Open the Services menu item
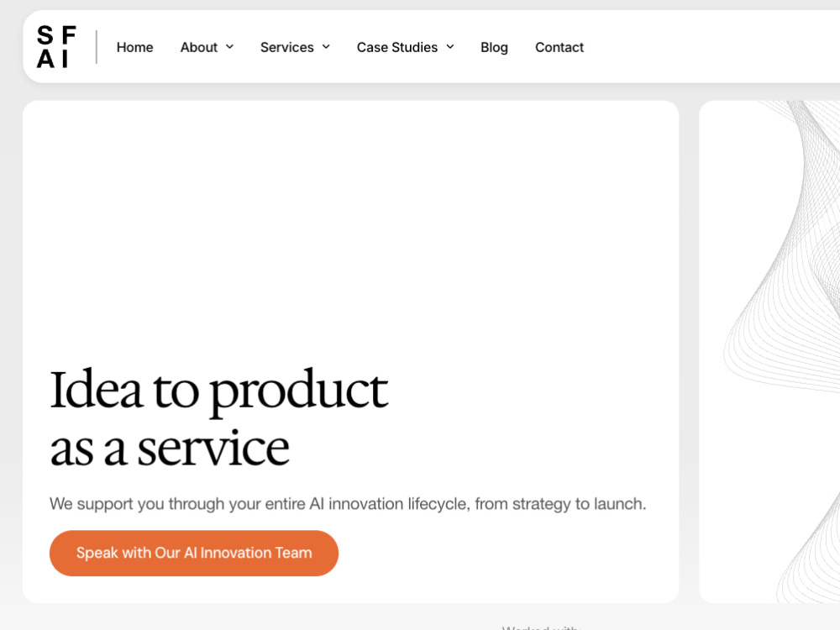This screenshot has width=840, height=630. pos(287,47)
